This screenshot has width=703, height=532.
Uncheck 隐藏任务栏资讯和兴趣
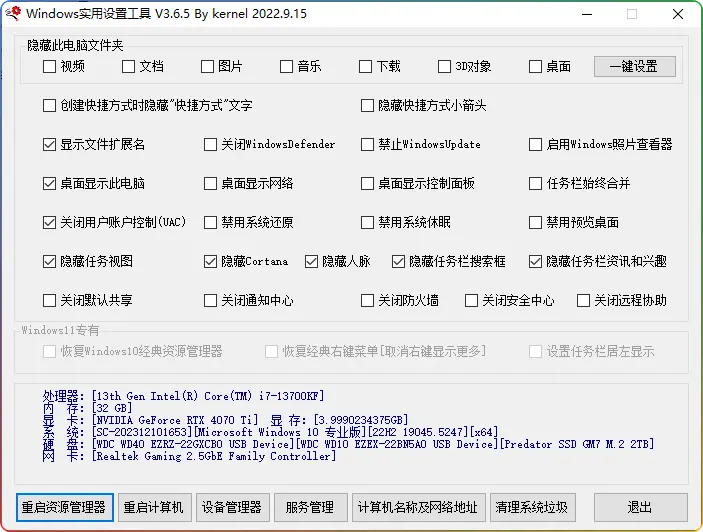(535, 261)
